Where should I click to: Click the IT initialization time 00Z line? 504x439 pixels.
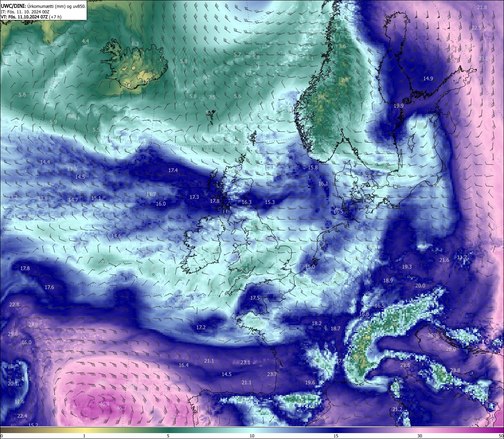point(25,12)
